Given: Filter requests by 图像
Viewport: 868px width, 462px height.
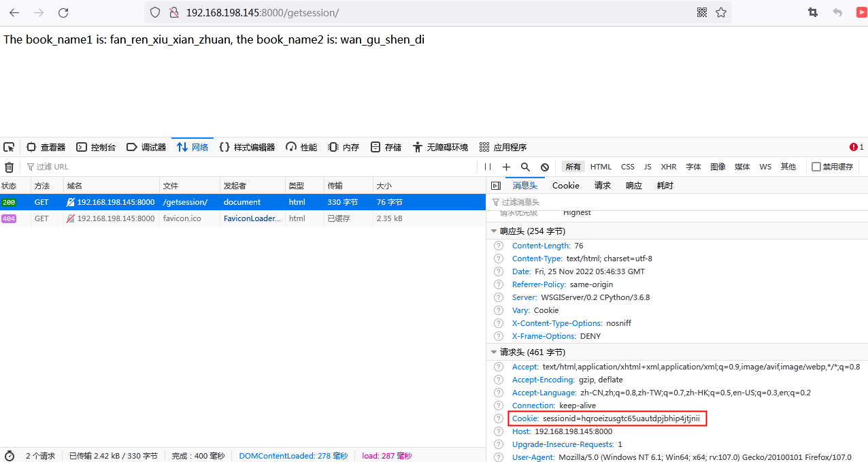Looking at the screenshot, I should tap(718, 167).
